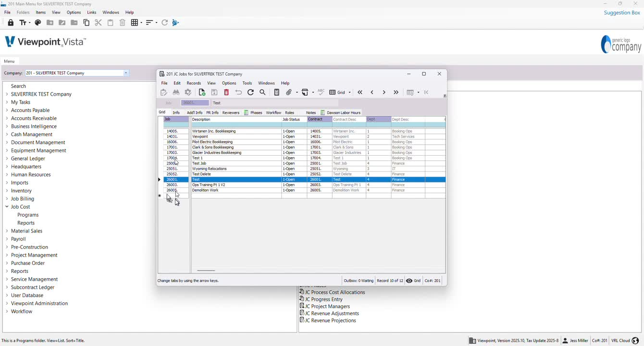
Task: Click Search in the navigation tree
Action: pyautogui.click(x=18, y=86)
